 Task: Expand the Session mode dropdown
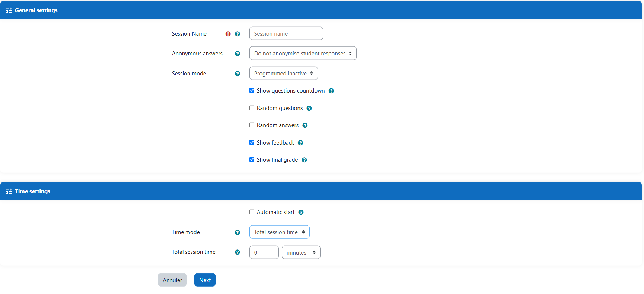tap(283, 73)
